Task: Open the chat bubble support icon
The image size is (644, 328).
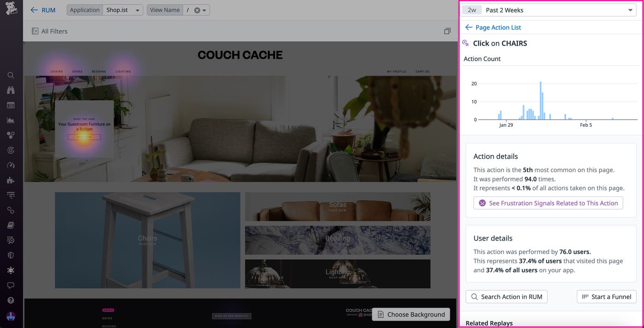Action: tap(11, 285)
